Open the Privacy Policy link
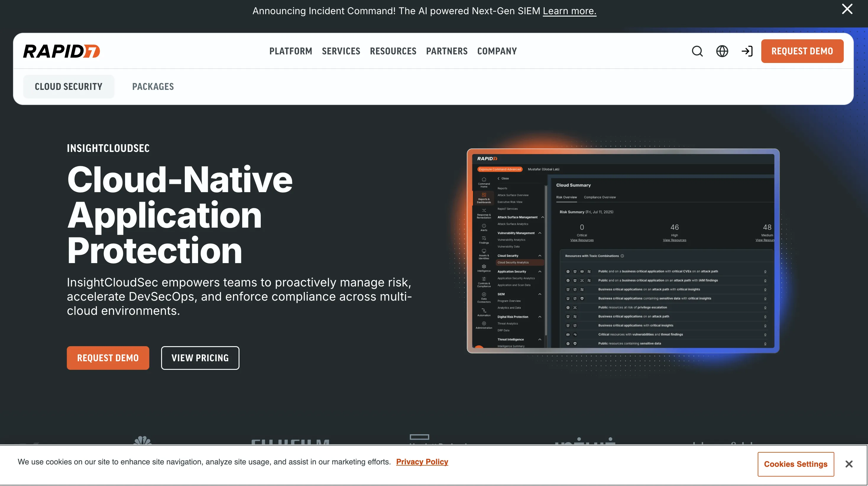 (422, 462)
